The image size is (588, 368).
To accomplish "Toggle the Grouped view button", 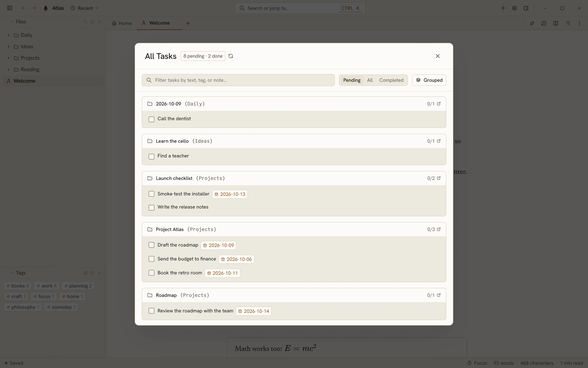I will point(429,80).
